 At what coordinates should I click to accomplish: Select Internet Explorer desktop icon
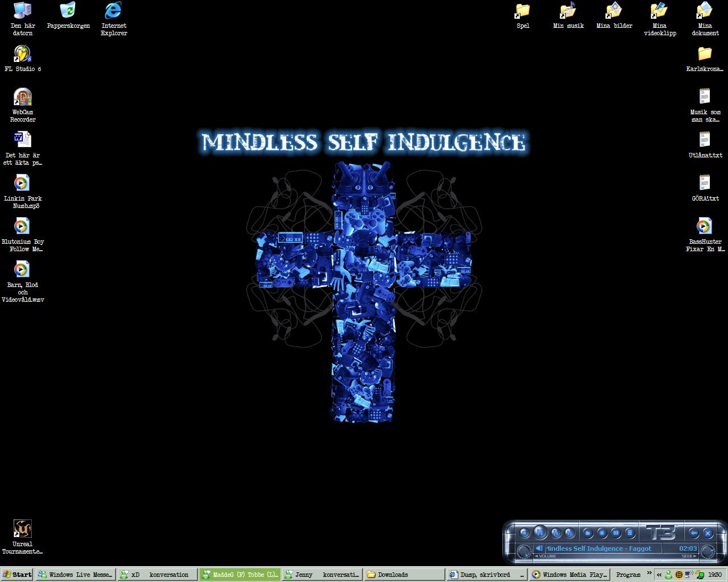click(x=114, y=11)
